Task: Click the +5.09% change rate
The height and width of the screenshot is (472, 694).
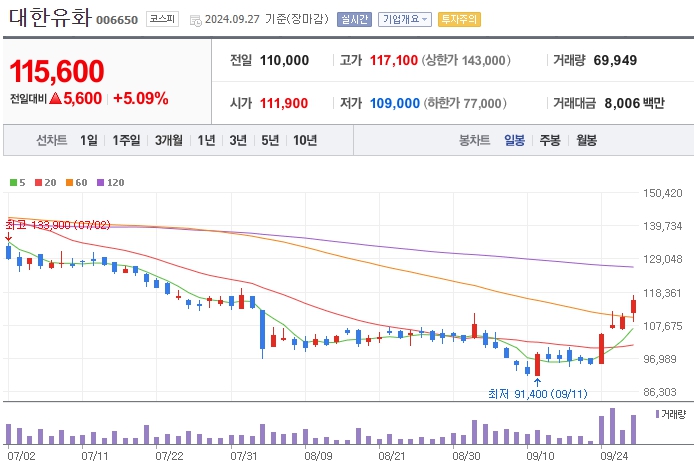Action: point(141,98)
